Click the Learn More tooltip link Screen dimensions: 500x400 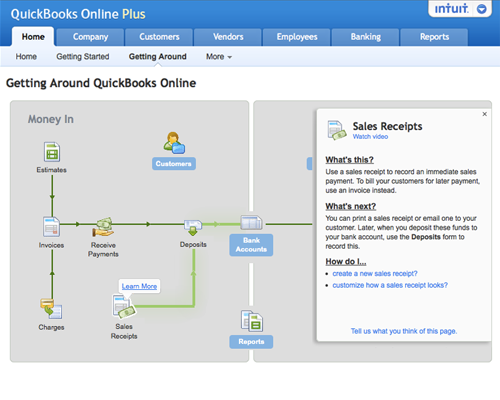(x=139, y=286)
